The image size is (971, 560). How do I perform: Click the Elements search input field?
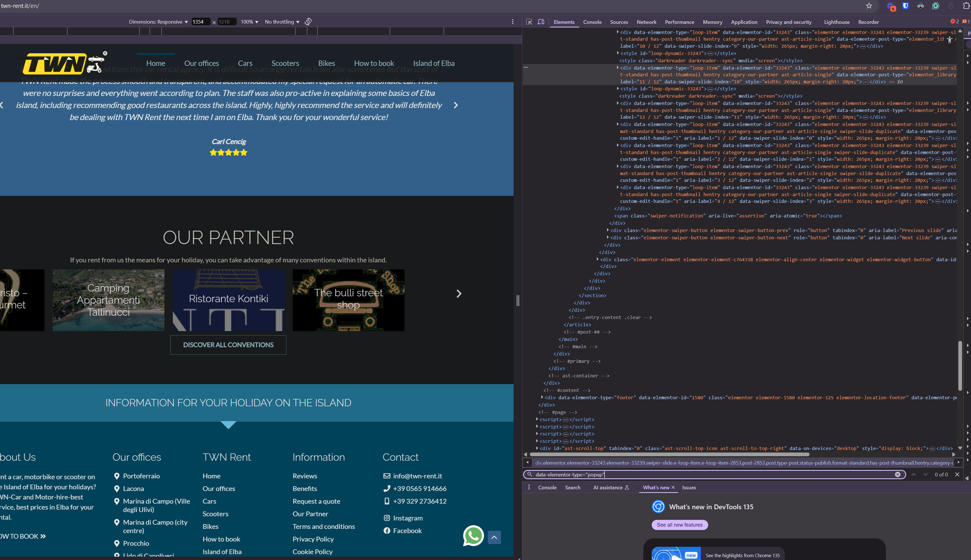(712, 474)
